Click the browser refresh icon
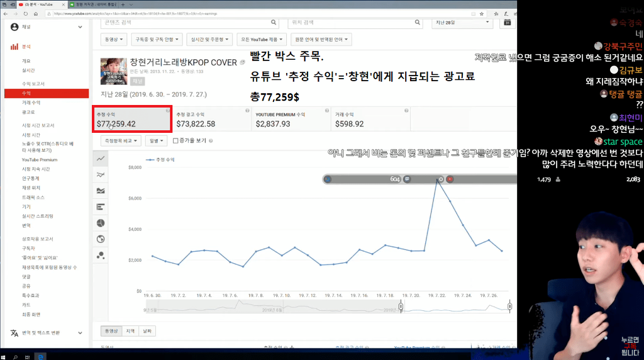 pyautogui.click(x=26, y=13)
